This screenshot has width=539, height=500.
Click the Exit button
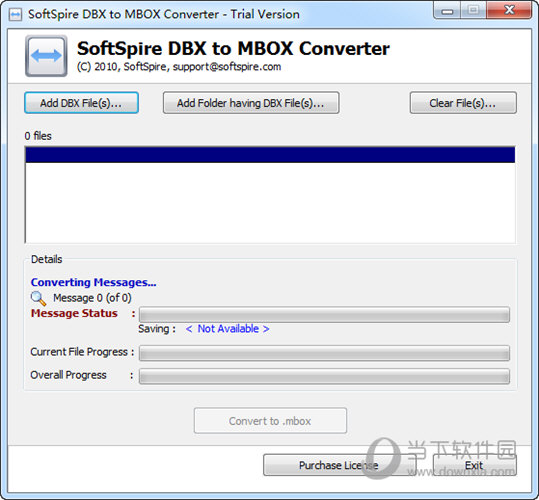pyautogui.click(x=474, y=465)
